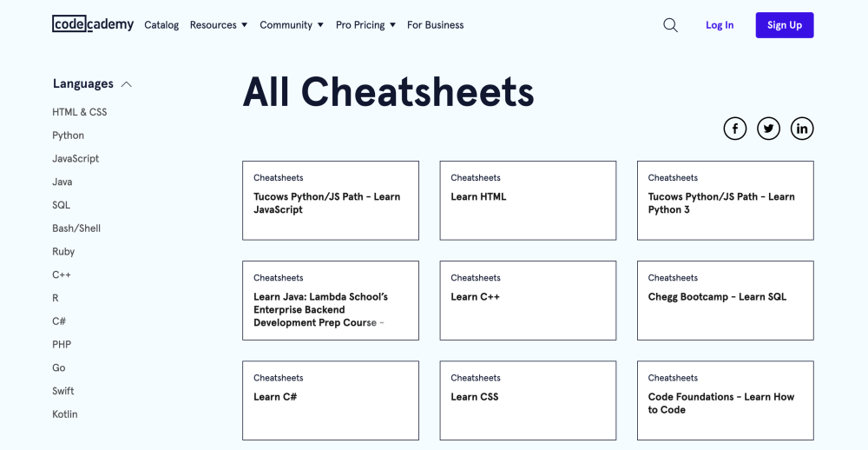
Task: Open the search magnifier icon
Action: pyautogui.click(x=670, y=25)
